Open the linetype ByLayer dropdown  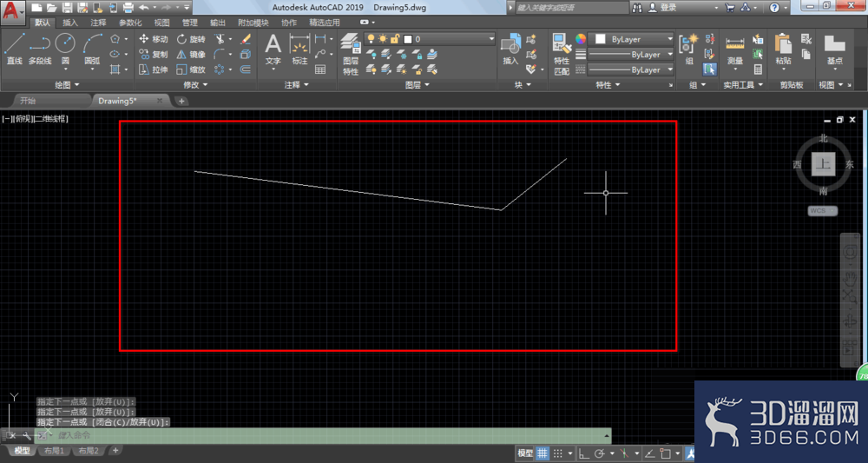pos(631,69)
